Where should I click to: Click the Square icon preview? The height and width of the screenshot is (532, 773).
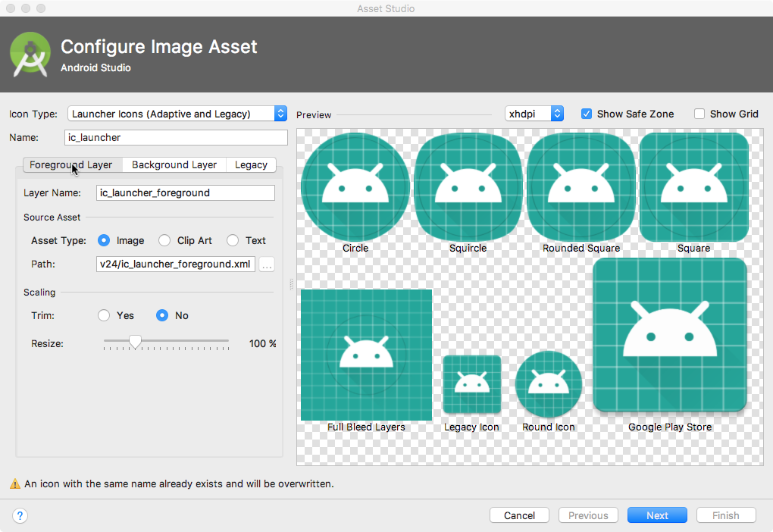coord(693,186)
